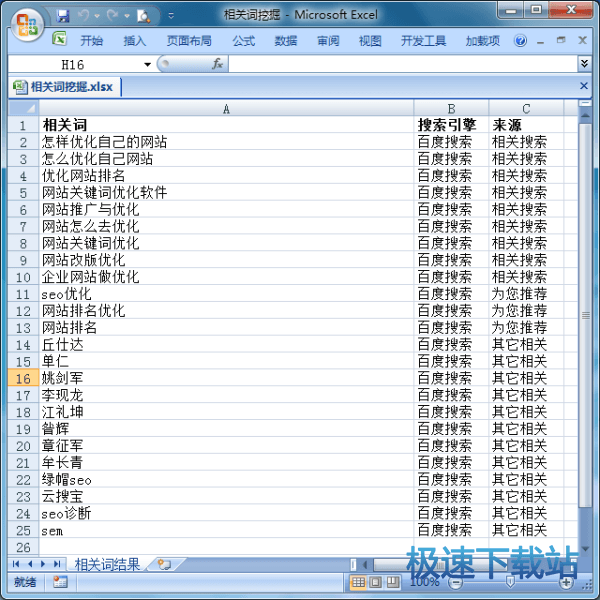The height and width of the screenshot is (600, 600).
Task: Open the 视图 ribbon tab
Action: tap(370, 40)
